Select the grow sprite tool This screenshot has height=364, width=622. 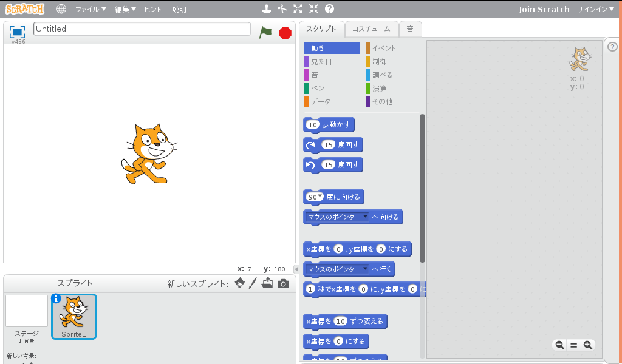point(298,8)
